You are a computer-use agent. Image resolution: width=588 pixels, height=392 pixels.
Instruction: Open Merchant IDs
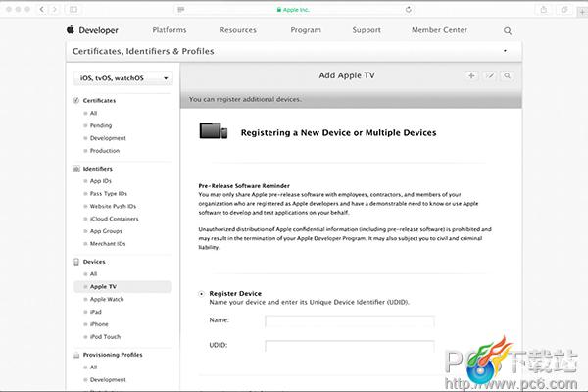point(108,243)
